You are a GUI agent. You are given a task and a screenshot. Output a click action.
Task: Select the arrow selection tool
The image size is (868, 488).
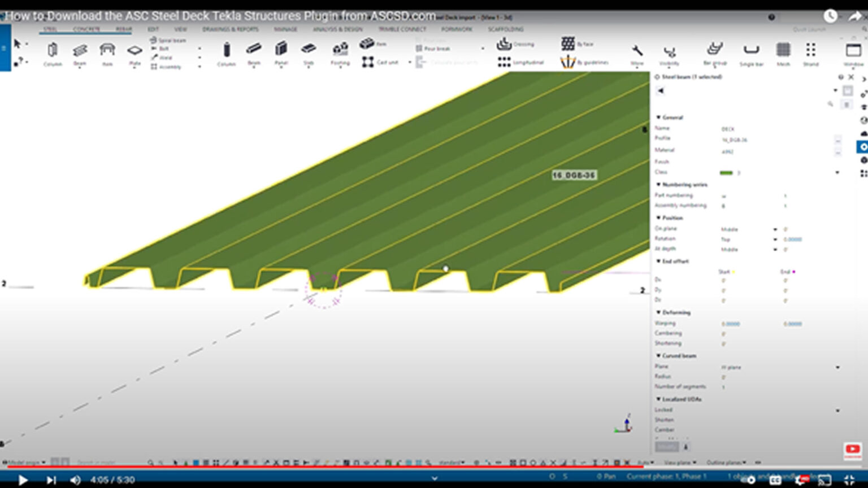[17, 43]
